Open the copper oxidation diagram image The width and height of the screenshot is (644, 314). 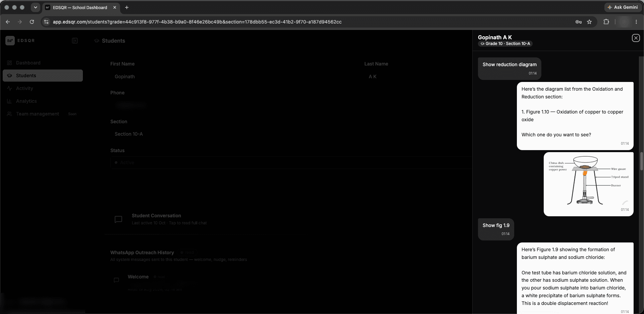pos(588,181)
